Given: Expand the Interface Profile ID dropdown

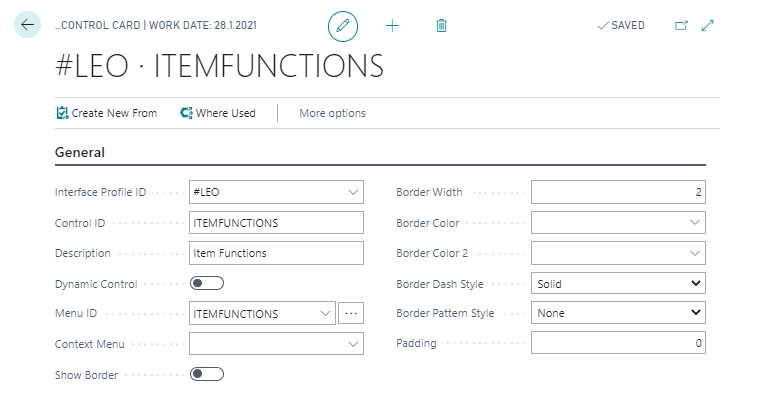Looking at the screenshot, I should [x=353, y=193].
